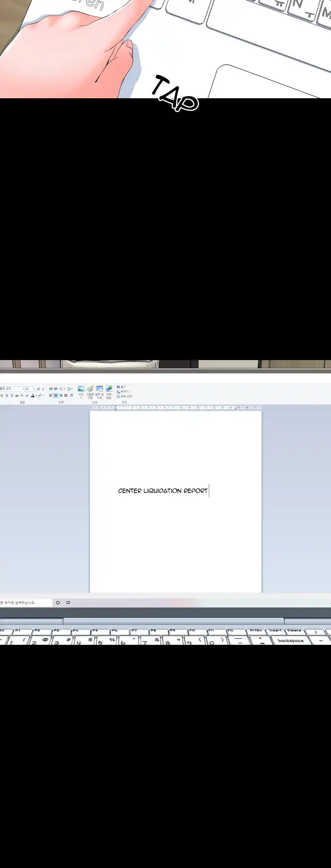Click the Replace (바꾸기) button
This screenshot has width=331, height=868.
coord(123,392)
